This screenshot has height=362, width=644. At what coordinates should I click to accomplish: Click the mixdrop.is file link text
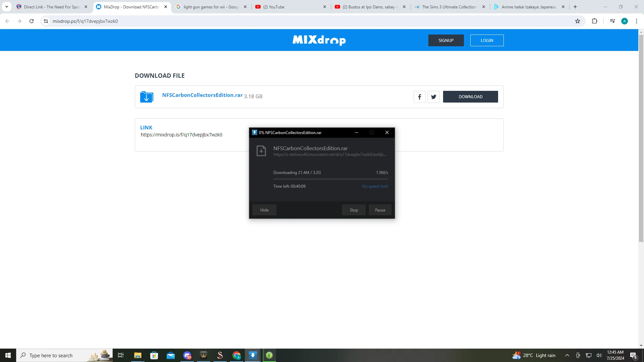181,135
